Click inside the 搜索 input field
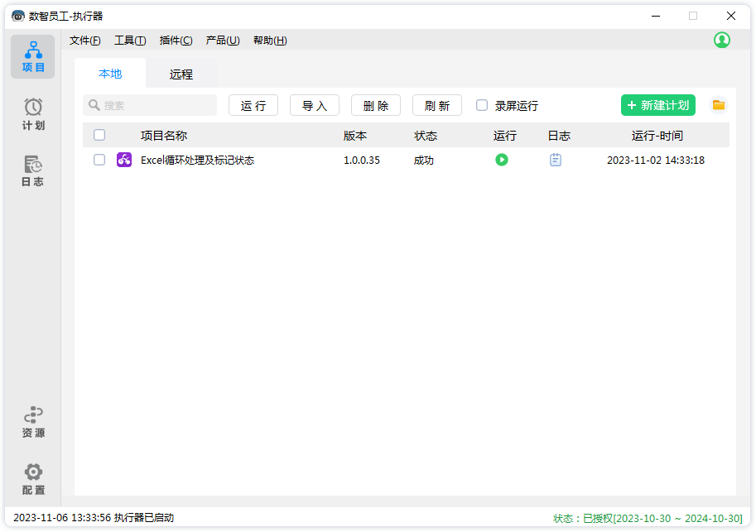The image size is (756, 532). [x=149, y=105]
